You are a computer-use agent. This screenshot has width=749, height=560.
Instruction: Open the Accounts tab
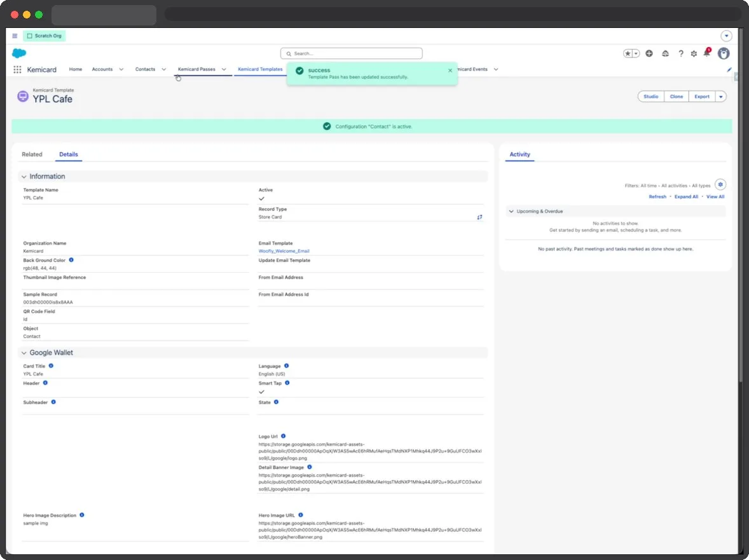tap(102, 70)
